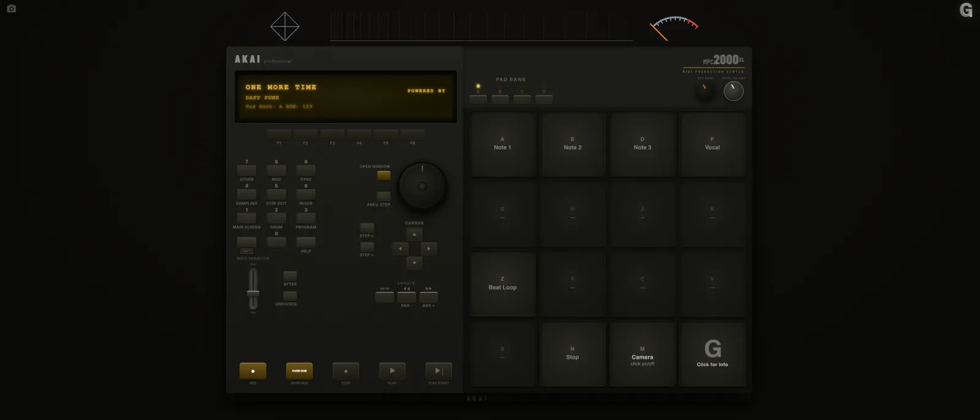Click the G logo at top-right corner
The height and width of the screenshot is (420, 980).
(x=966, y=10)
